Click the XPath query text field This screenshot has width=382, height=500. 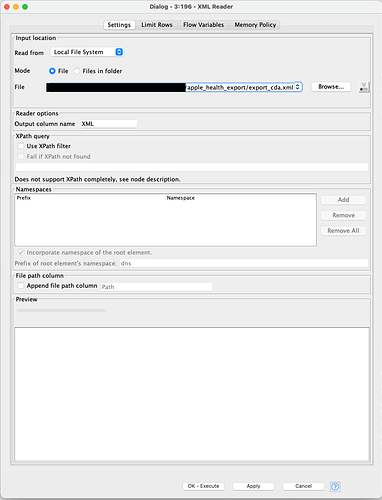click(x=192, y=167)
